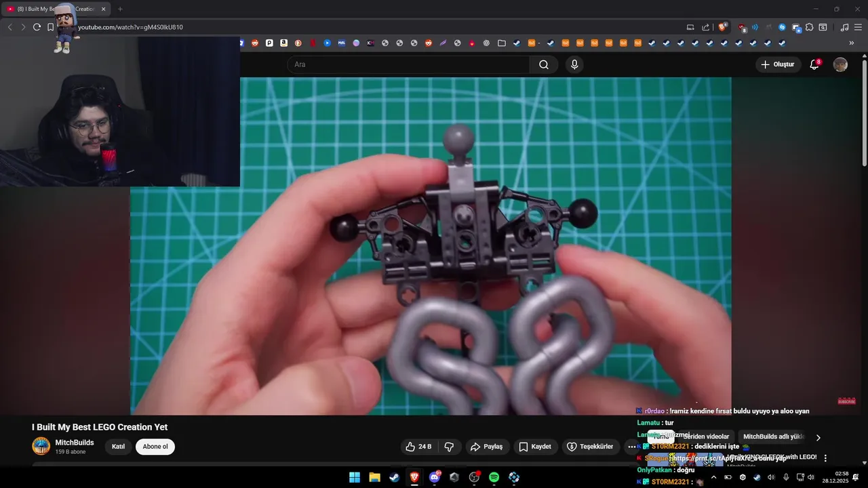Open the Brave Shields lion icon

click(722, 27)
